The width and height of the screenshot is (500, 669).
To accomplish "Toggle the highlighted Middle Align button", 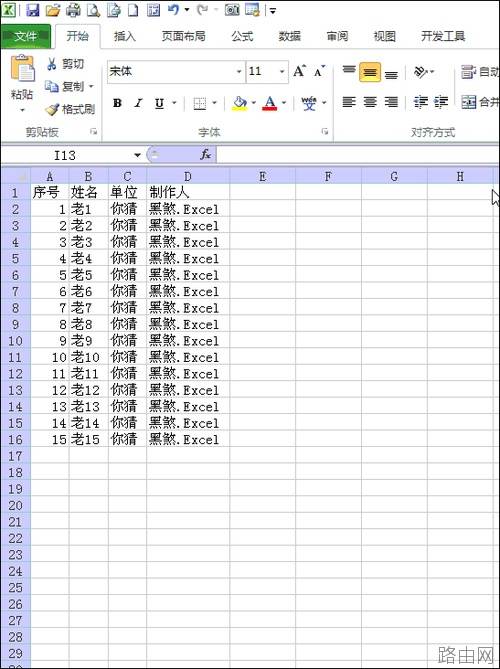I will (370, 72).
